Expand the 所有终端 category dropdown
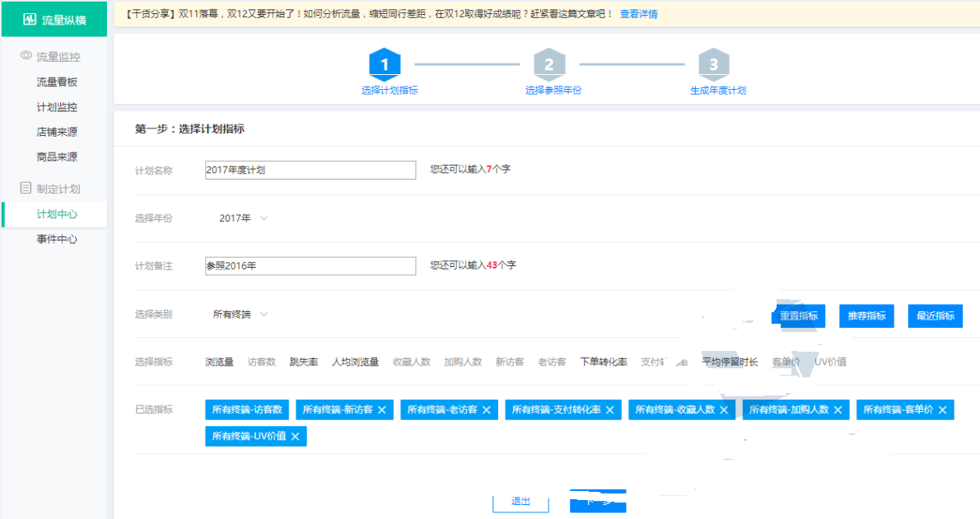This screenshot has height=519, width=980. click(x=240, y=314)
